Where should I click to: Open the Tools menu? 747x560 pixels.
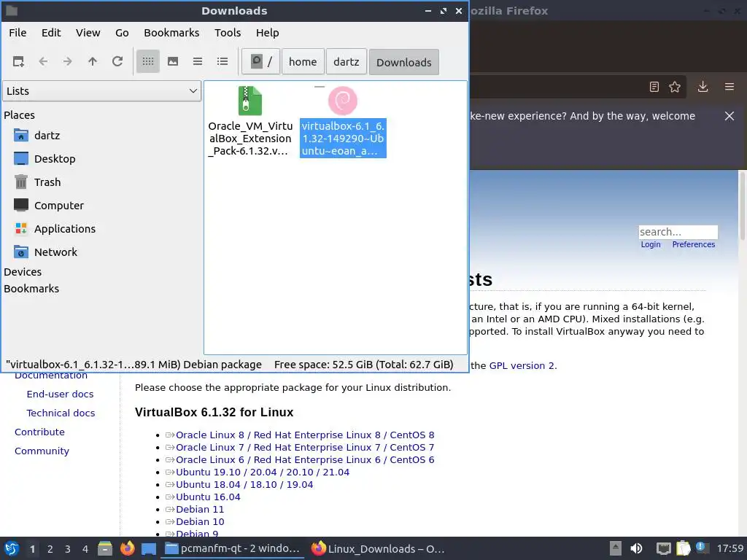pyautogui.click(x=228, y=33)
